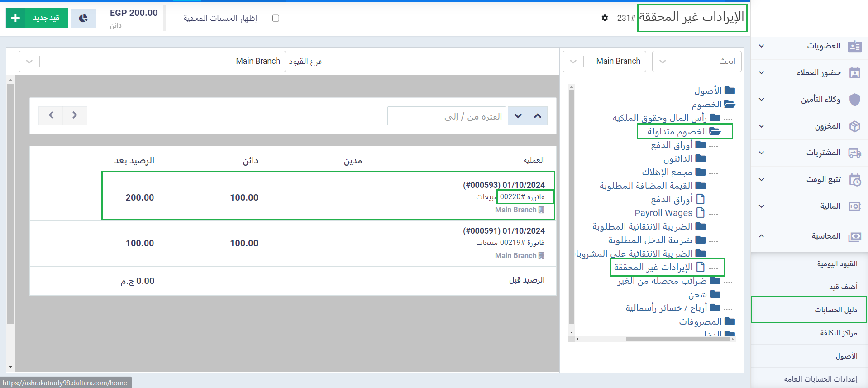Open settings gear next to #231
The image size is (868, 388).
tap(605, 18)
